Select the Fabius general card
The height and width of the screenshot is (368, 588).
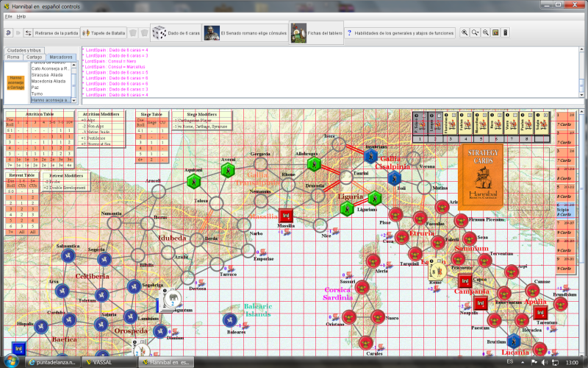point(466,124)
